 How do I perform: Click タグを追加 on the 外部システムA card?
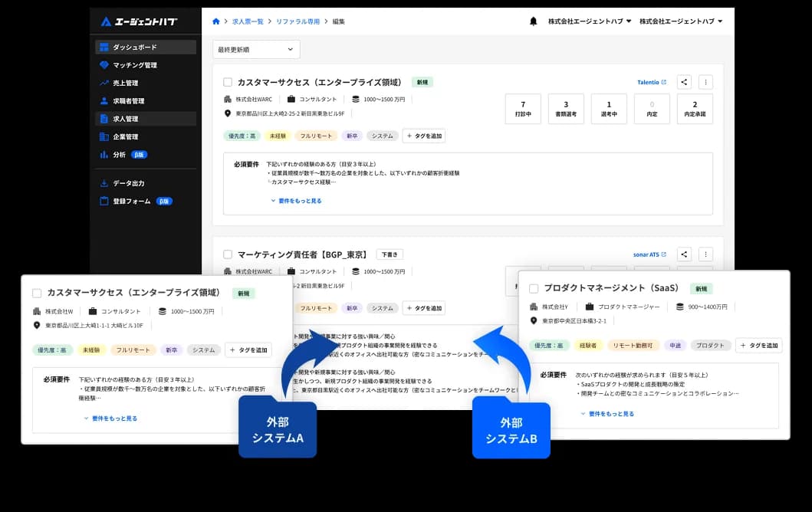(x=248, y=350)
